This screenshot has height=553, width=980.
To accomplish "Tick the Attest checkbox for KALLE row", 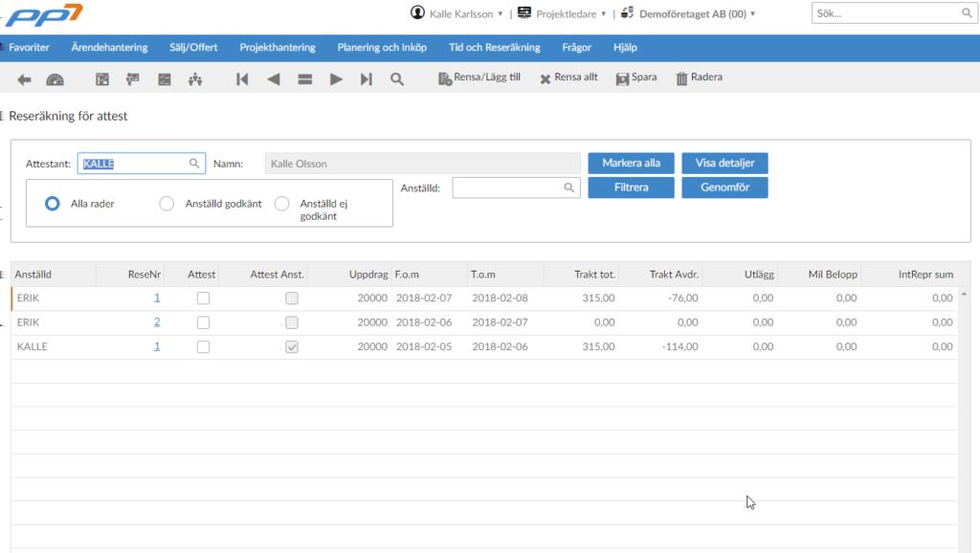I will click(203, 346).
